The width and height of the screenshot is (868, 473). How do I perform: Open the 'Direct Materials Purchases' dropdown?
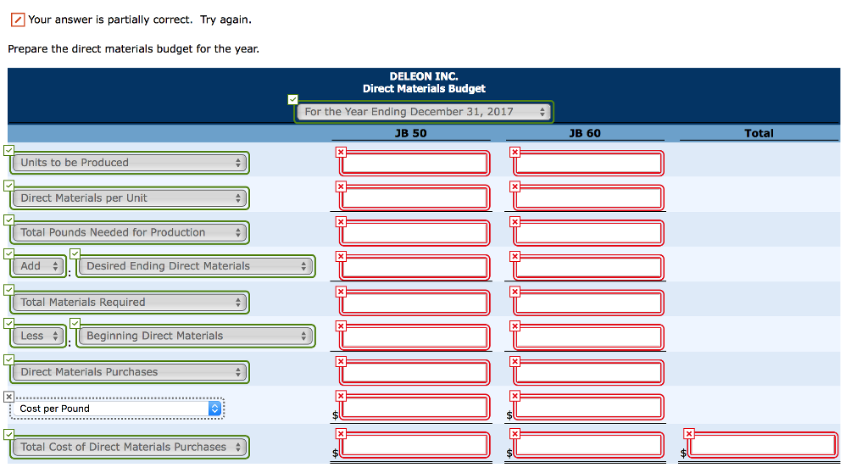pos(130,372)
